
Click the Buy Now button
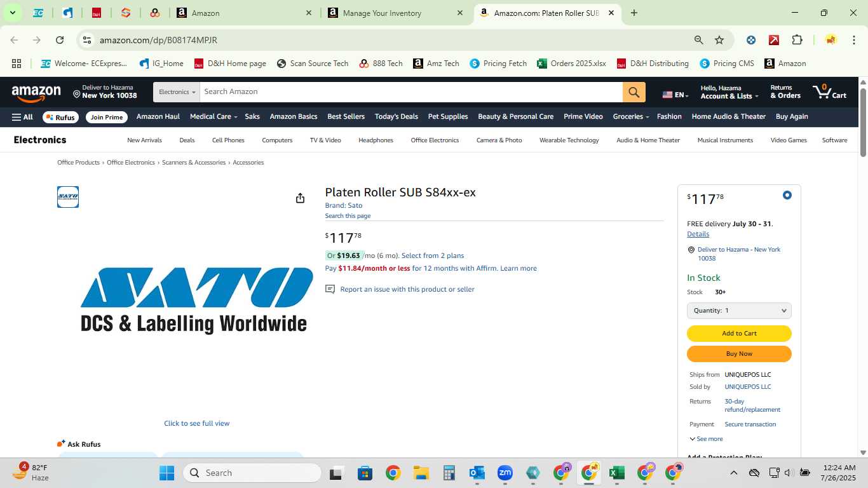[x=739, y=354]
